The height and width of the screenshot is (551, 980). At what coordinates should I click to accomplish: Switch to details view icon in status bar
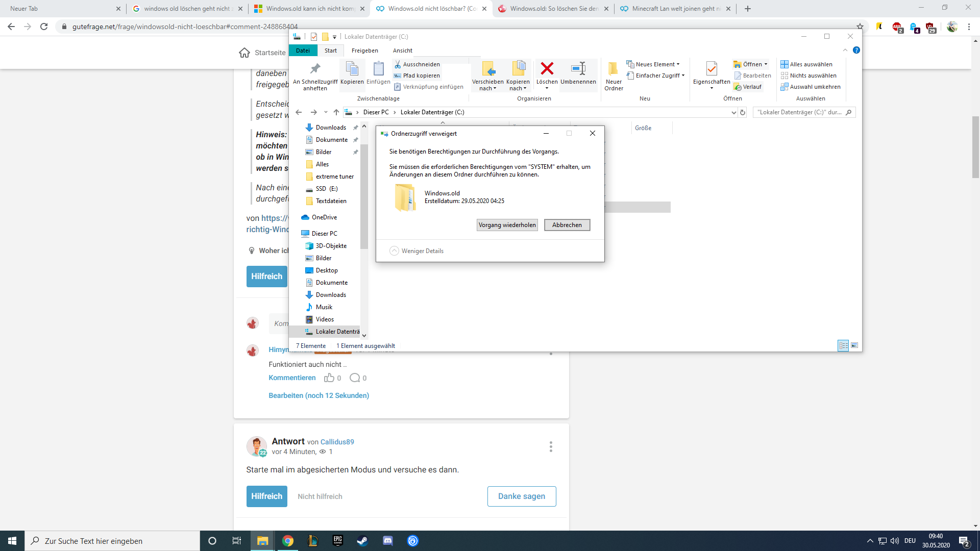(x=843, y=345)
